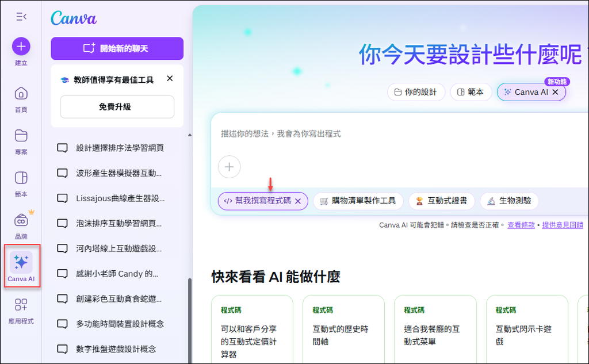Open chat 設計選擇排序法學習網頁
The width and height of the screenshot is (589, 364).
point(117,148)
